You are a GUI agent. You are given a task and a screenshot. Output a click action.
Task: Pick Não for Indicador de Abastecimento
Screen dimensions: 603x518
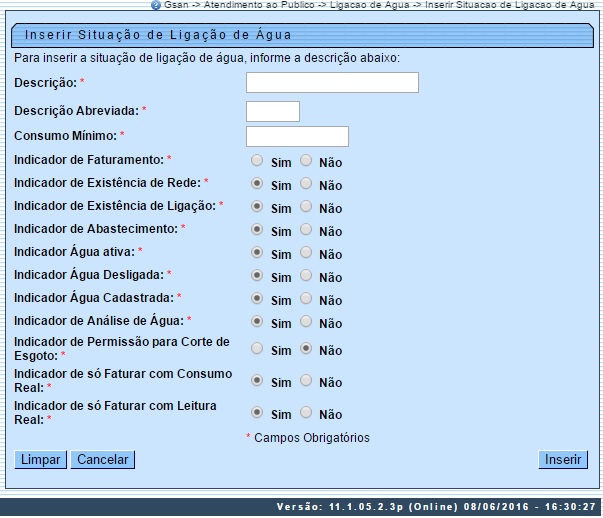pyautogui.click(x=306, y=230)
